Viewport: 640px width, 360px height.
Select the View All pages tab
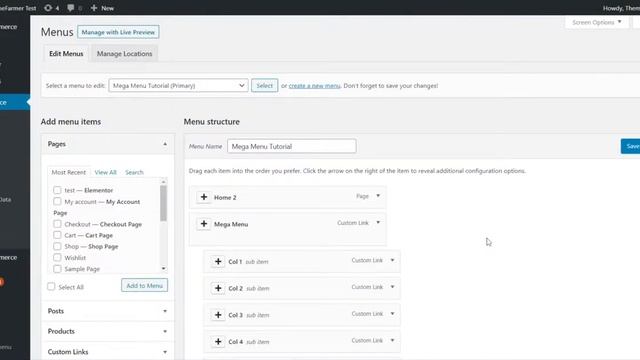click(x=105, y=172)
